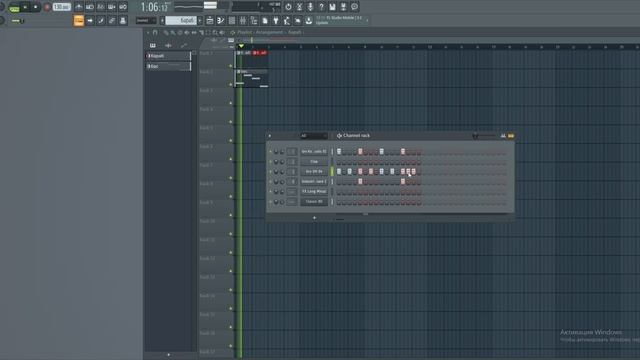Open the pattern selector field

click(181, 20)
